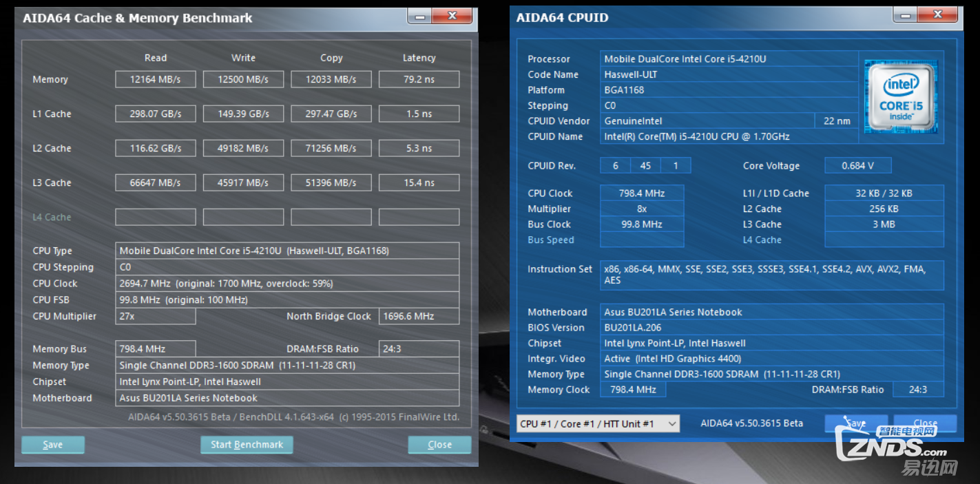
Task: Click DRAM:FSB Ratio value in CPUID window
Action: click(x=918, y=390)
